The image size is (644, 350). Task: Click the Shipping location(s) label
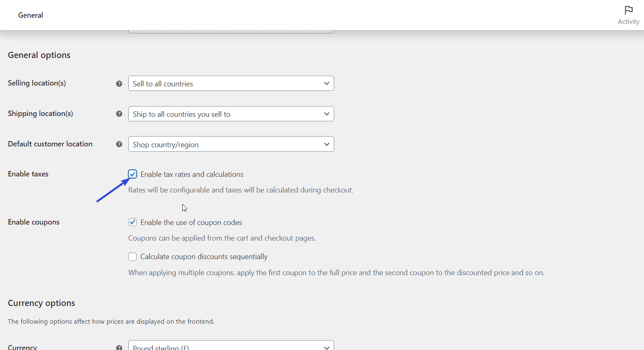[x=40, y=114]
